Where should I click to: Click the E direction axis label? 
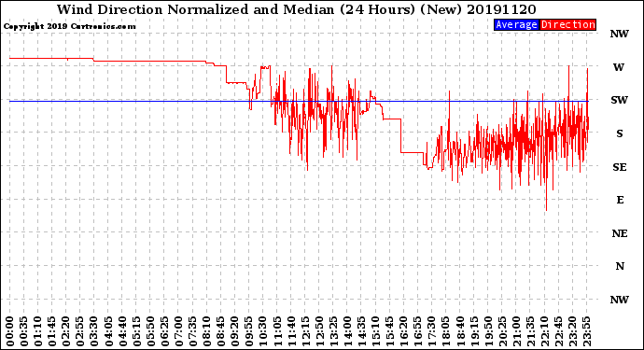[620, 200]
